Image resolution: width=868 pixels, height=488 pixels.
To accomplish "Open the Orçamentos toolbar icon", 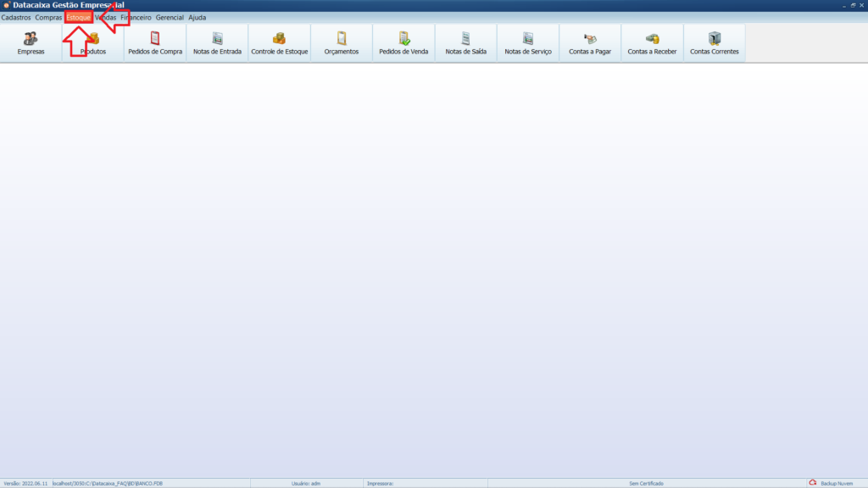I will (342, 42).
